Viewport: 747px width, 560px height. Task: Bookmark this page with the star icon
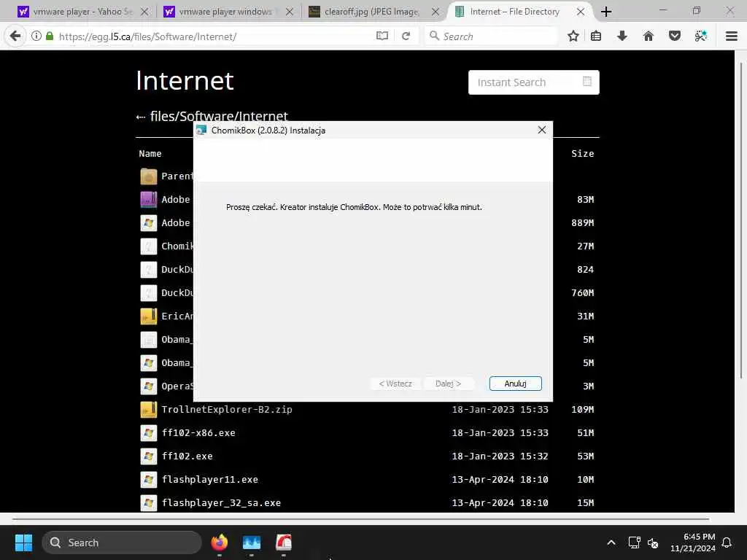tap(573, 36)
